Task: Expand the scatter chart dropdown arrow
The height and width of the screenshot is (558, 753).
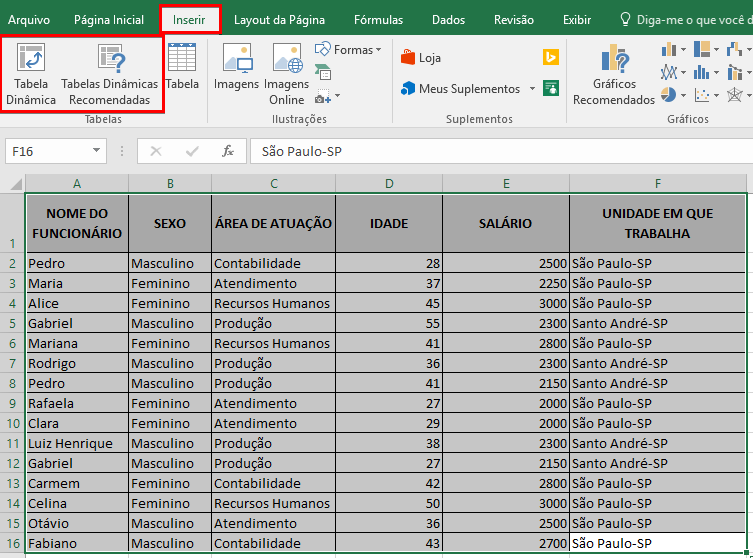Action: 717,95
